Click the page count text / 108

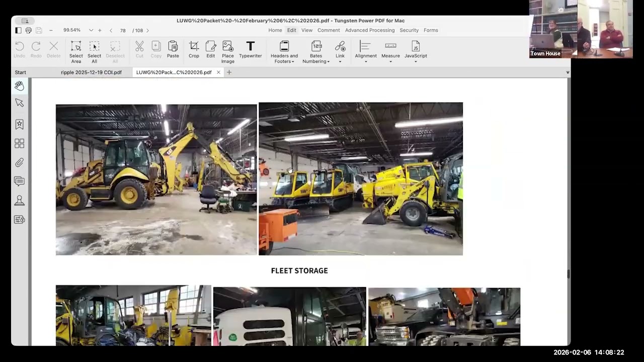(138, 30)
